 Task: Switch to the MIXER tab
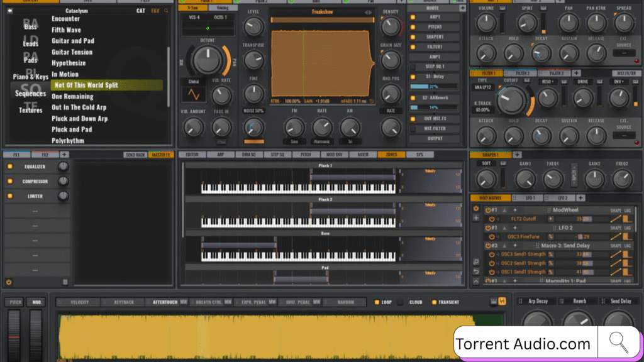(x=363, y=155)
